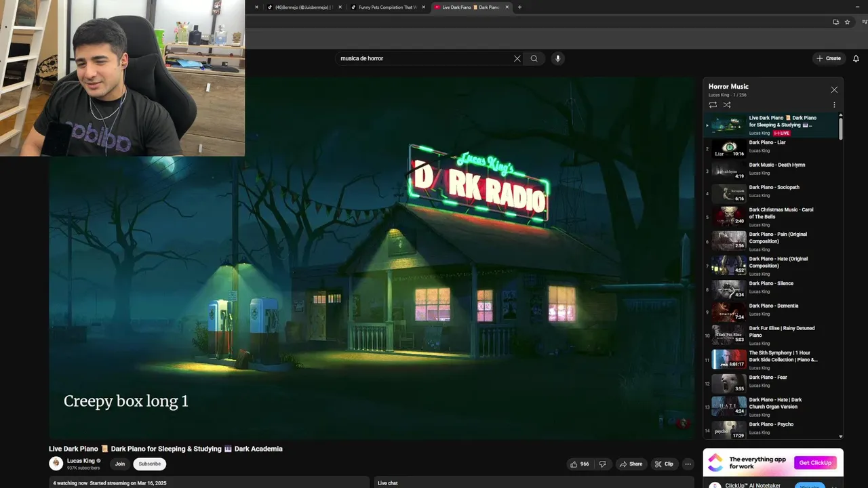
Task: Click the Create button
Action: pos(829,58)
